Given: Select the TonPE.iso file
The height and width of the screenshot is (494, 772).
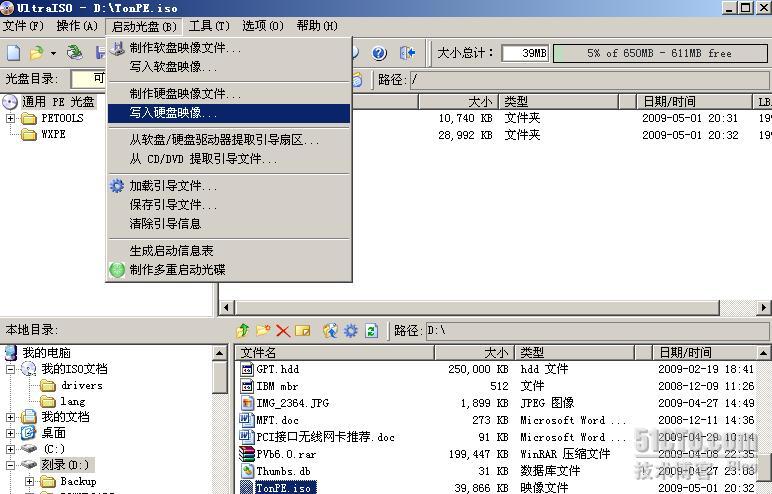Looking at the screenshot, I should 284,488.
